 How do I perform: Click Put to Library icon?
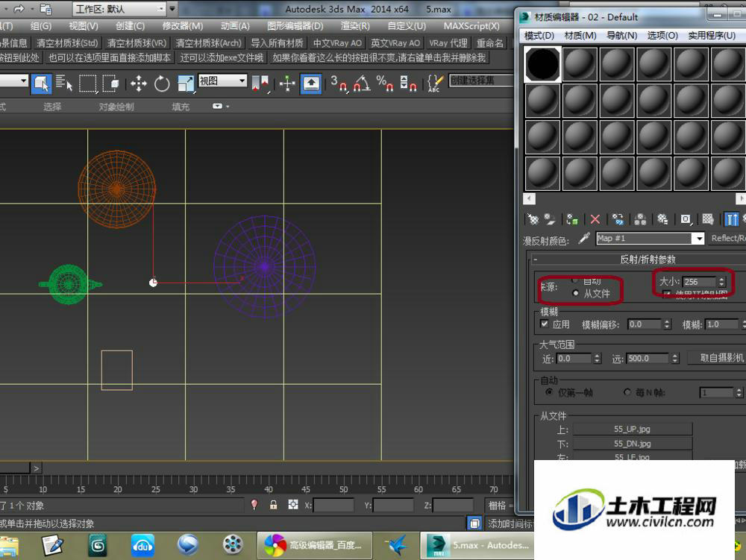[x=662, y=219]
